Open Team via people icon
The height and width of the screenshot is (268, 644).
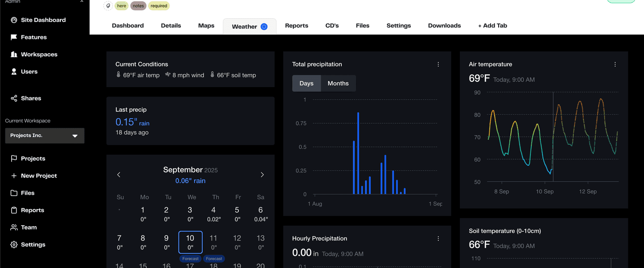(14, 227)
